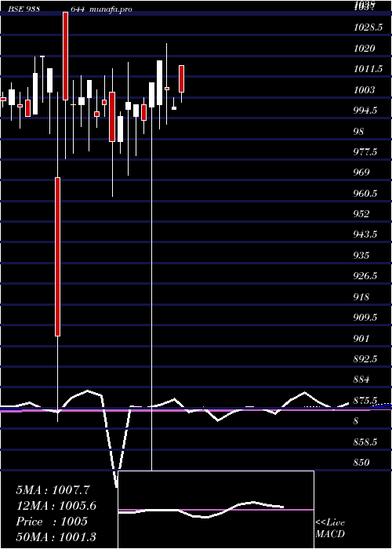The height and width of the screenshot is (549, 392).
Task: Click the 994.5 price axis label
Action: coord(365,111)
